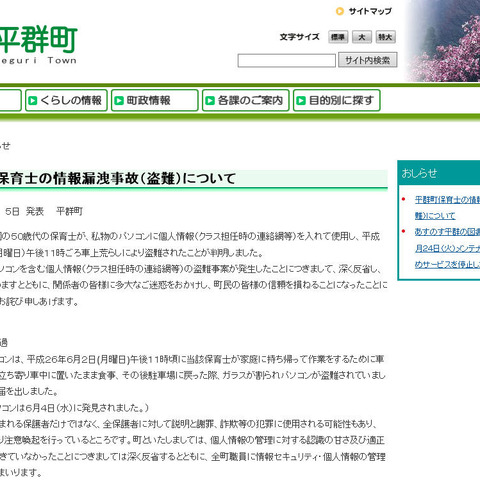Set text size to 大
Viewport: 480px width, 480px height.
click(x=362, y=37)
